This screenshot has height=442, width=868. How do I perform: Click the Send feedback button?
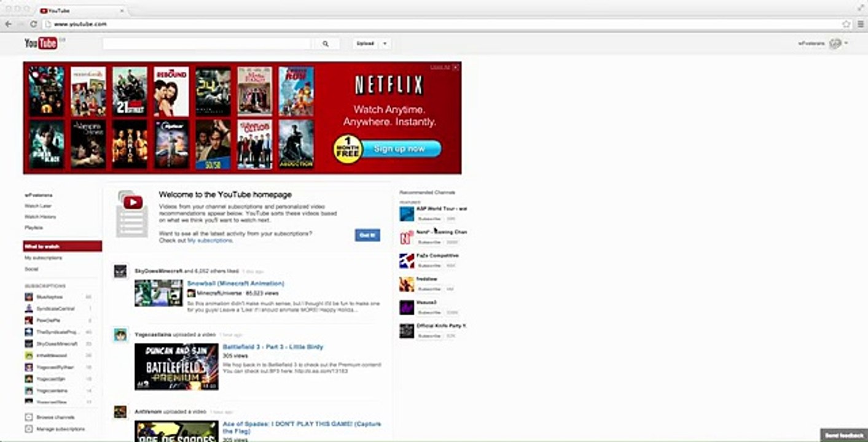[844, 435]
